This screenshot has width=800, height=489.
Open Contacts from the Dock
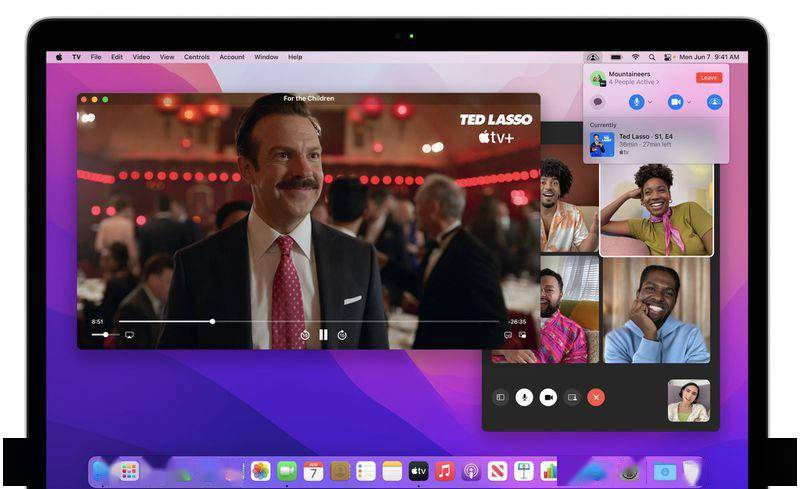pos(340,471)
